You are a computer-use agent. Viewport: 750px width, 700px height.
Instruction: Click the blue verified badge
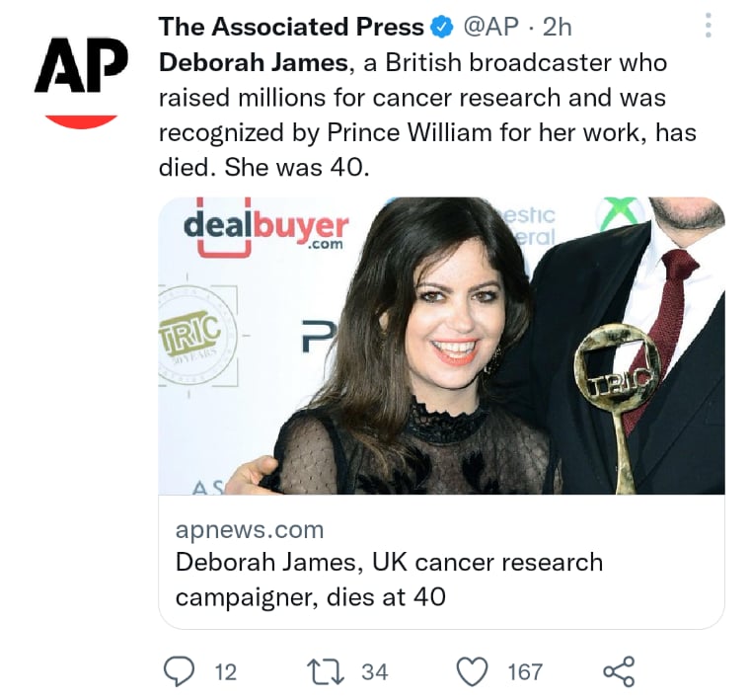442,27
